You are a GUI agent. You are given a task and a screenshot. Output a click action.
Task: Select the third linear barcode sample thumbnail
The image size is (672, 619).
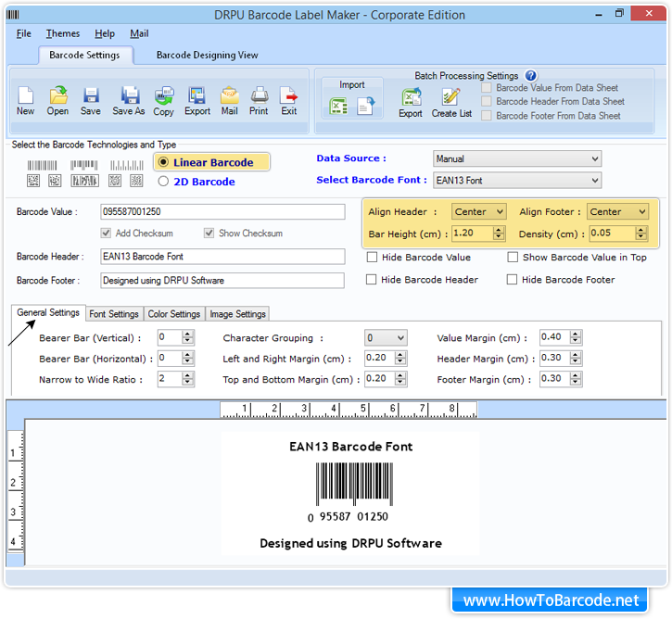(x=127, y=165)
